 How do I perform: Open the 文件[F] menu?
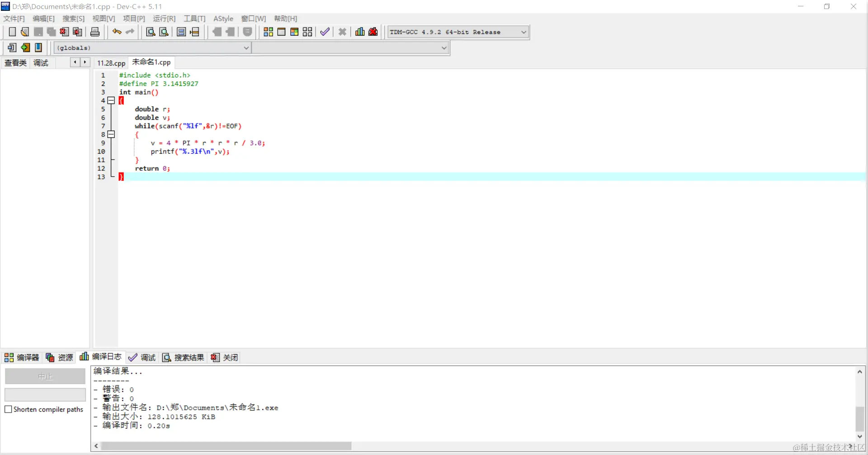(x=14, y=19)
